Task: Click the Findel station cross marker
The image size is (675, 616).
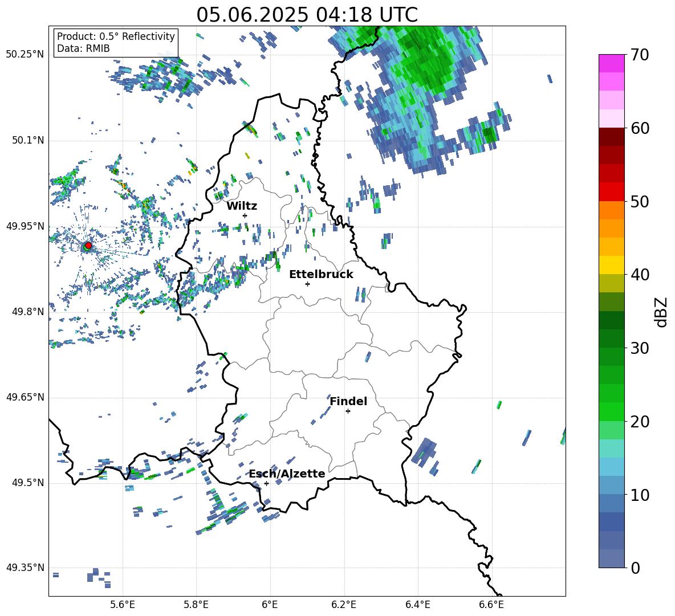Action: tap(348, 411)
